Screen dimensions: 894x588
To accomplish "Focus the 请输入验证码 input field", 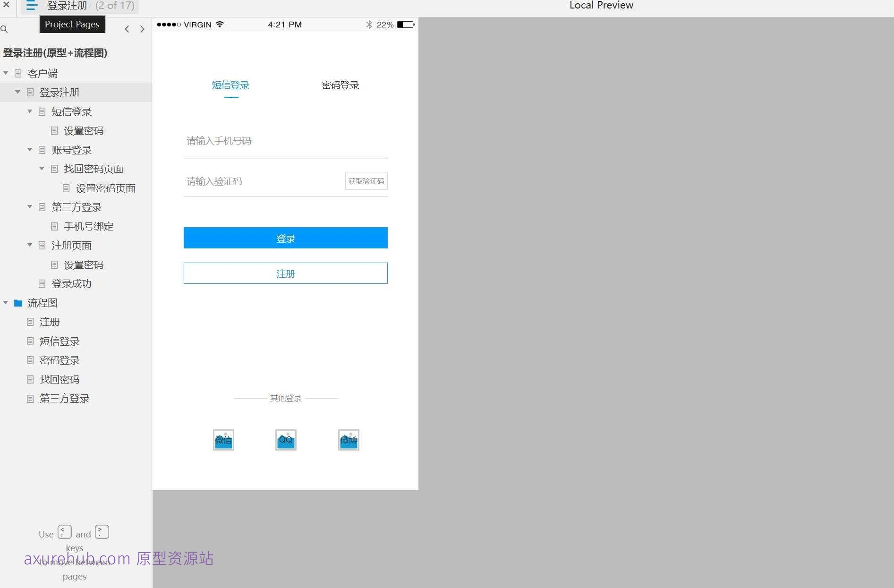I will tap(264, 181).
